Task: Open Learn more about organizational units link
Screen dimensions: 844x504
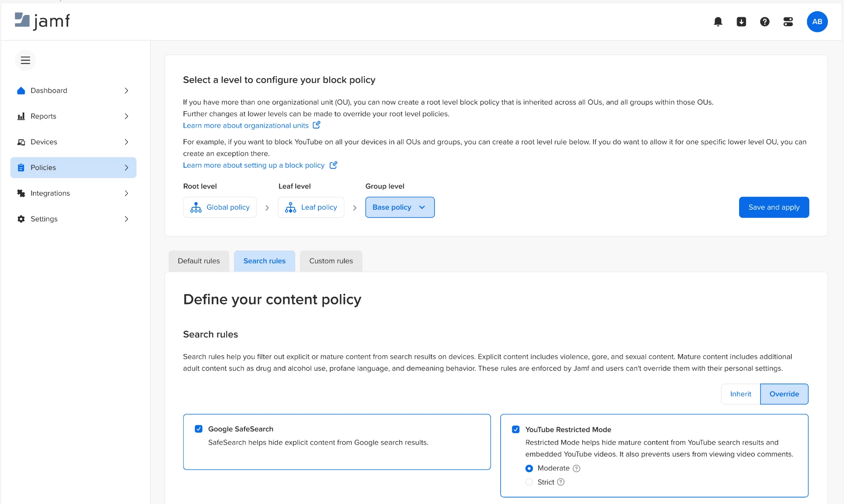Action: pyautogui.click(x=246, y=125)
